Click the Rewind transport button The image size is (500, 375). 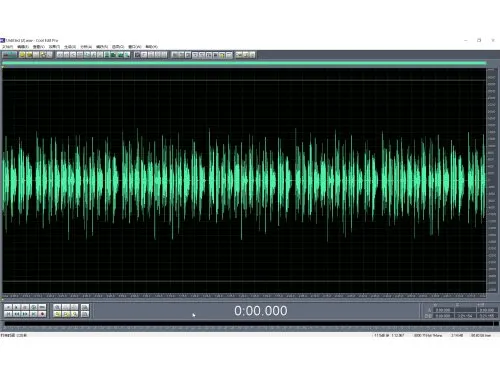coord(16,314)
